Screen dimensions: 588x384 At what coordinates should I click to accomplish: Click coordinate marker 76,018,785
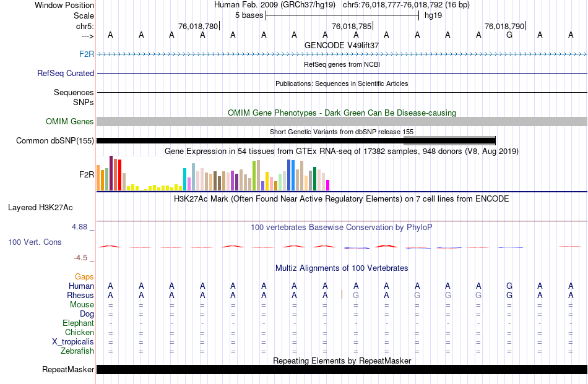coord(352,26)
